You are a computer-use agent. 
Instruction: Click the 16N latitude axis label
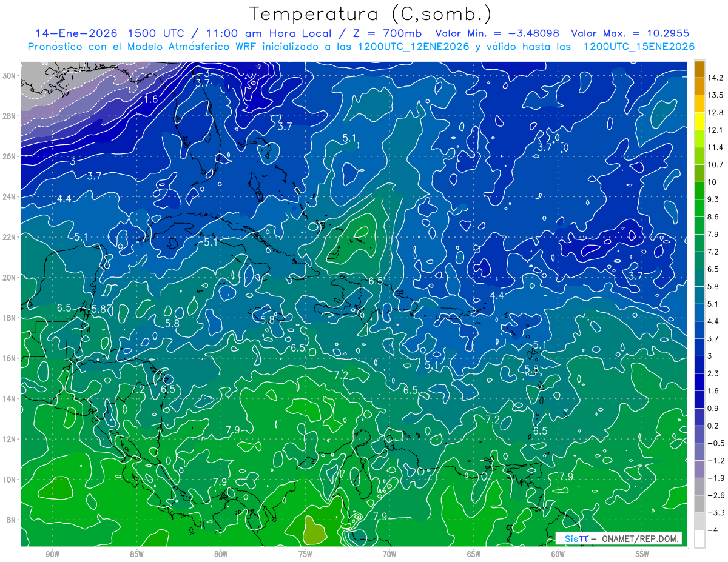[x=10, y=358]
